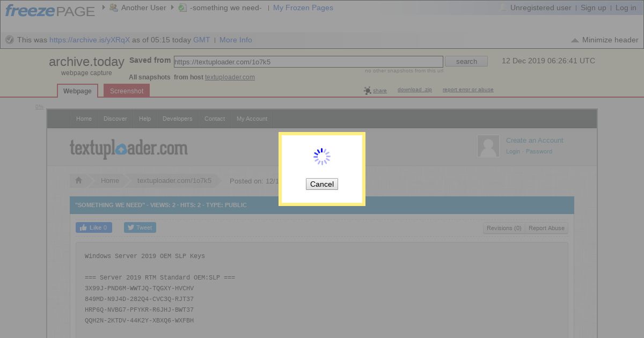Click key line starting 3X99J-PND6M
Image resolution: width=644 pixels, height=338 pixels.
[x=139, y=289]
